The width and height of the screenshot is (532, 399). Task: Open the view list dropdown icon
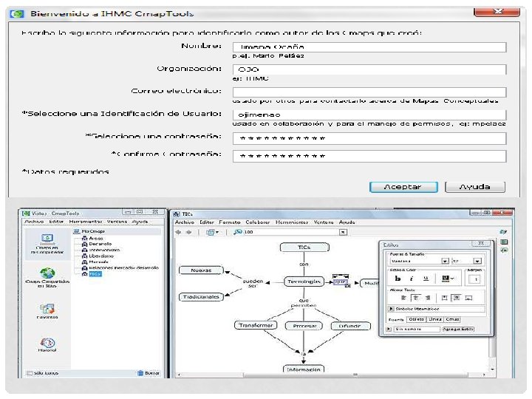pos(212,232)
